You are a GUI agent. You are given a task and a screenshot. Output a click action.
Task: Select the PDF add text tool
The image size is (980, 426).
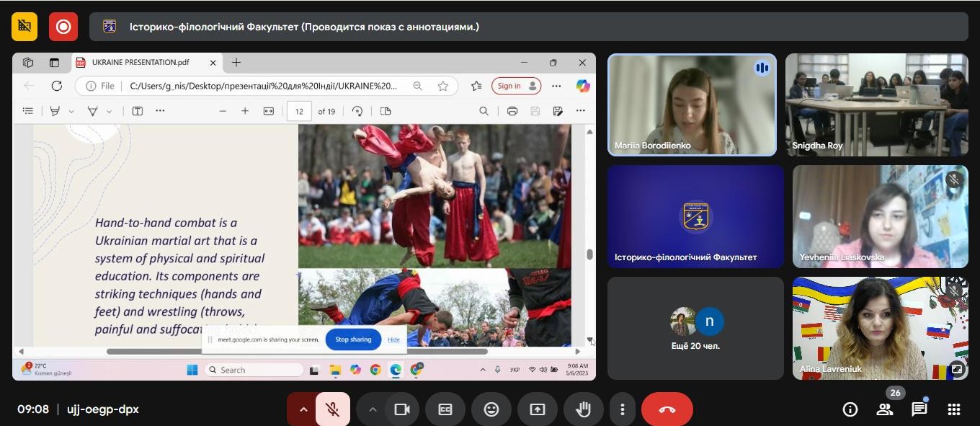(137, 111)
